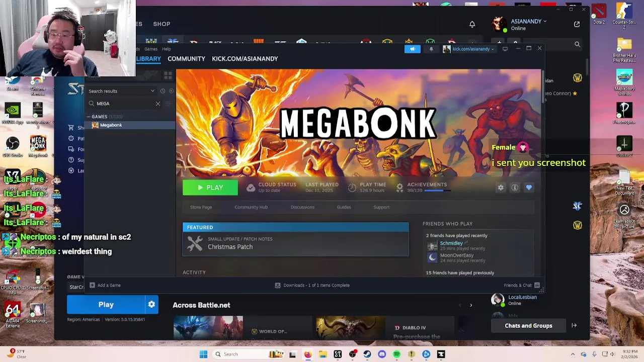Click the Steam Big Picture monitor icon
The image size is (644, 362).
pyautogui.click(x=505, y=49)
